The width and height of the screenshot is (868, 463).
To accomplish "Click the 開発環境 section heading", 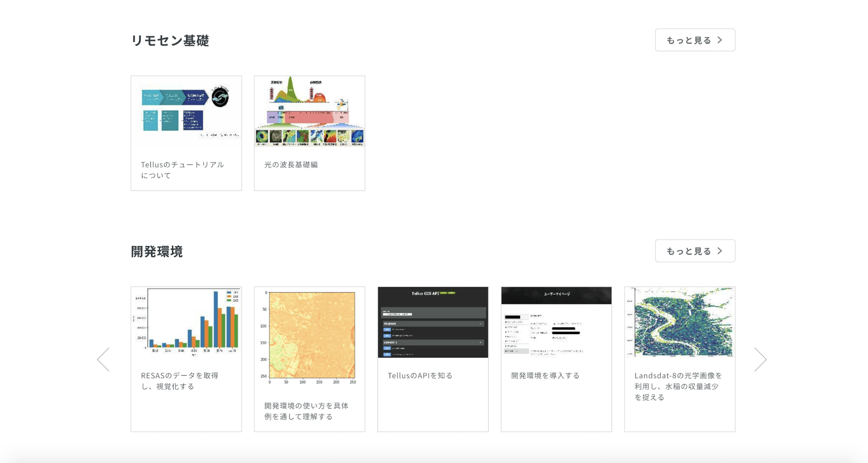I will [157, 251].
